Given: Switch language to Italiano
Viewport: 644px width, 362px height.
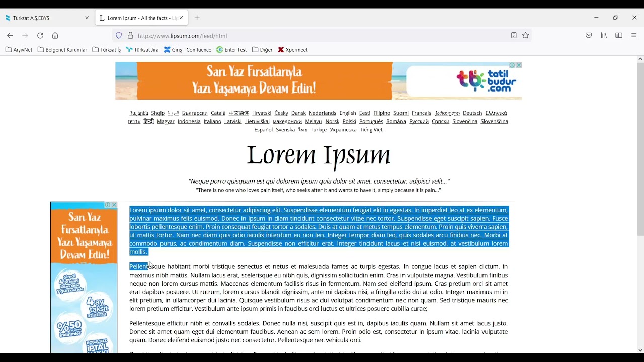Looking at the screenshot, I should [x=212, y=121].
